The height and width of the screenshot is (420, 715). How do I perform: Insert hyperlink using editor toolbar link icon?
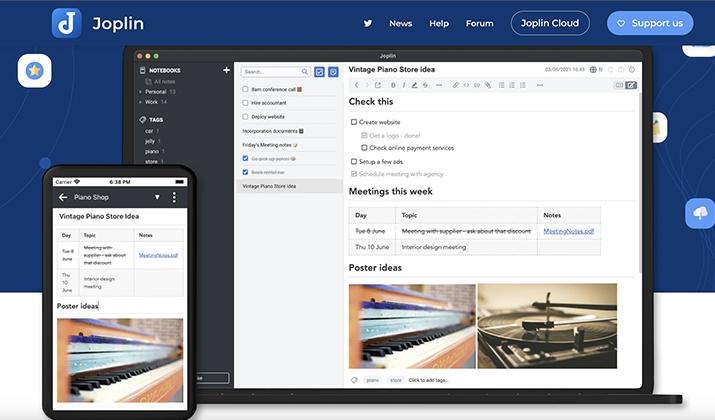point(454,85)
